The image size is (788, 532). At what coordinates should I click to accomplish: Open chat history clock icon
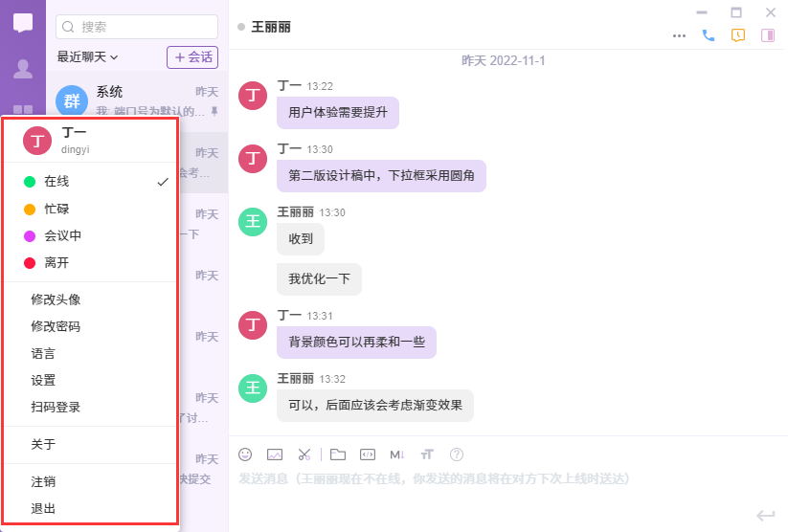tap(737, 35)
